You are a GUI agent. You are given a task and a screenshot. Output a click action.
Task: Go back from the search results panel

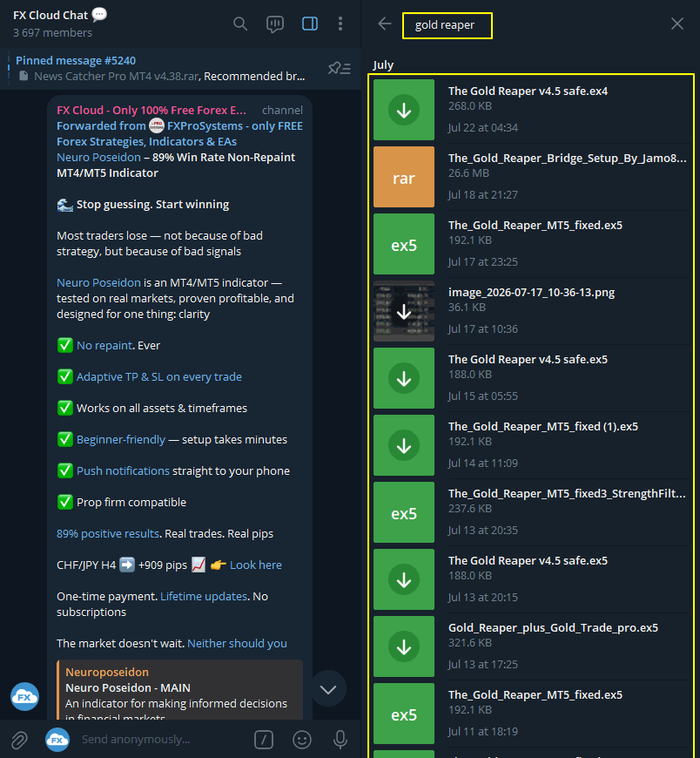[x=385, y=24]
